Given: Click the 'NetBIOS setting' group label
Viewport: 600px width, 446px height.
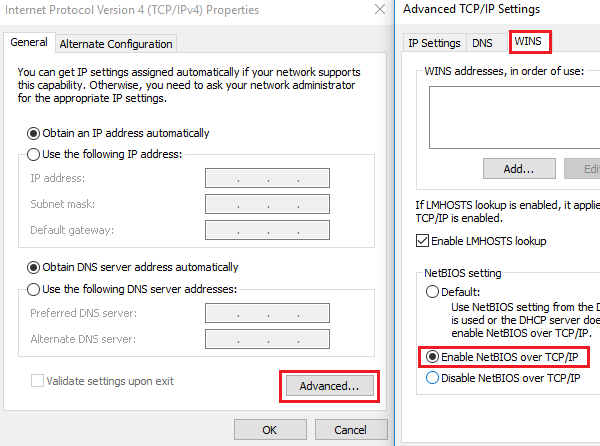Looking at the screenshot, I should 463,273.
